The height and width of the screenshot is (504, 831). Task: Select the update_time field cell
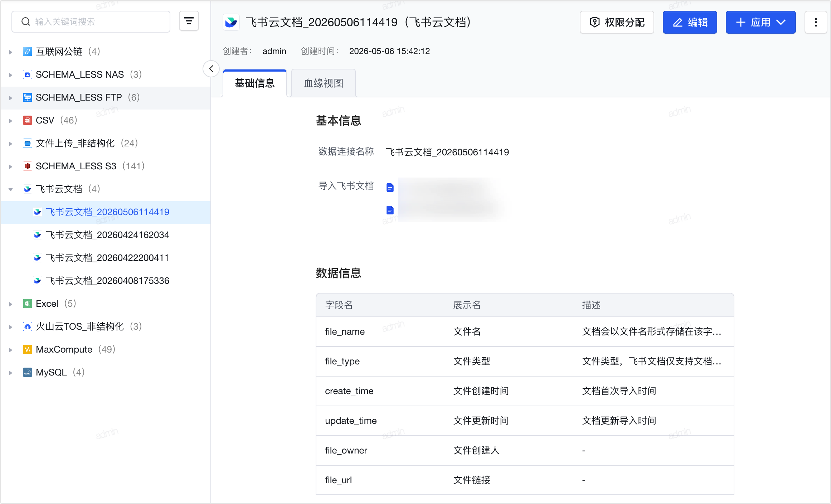[351, 421]
